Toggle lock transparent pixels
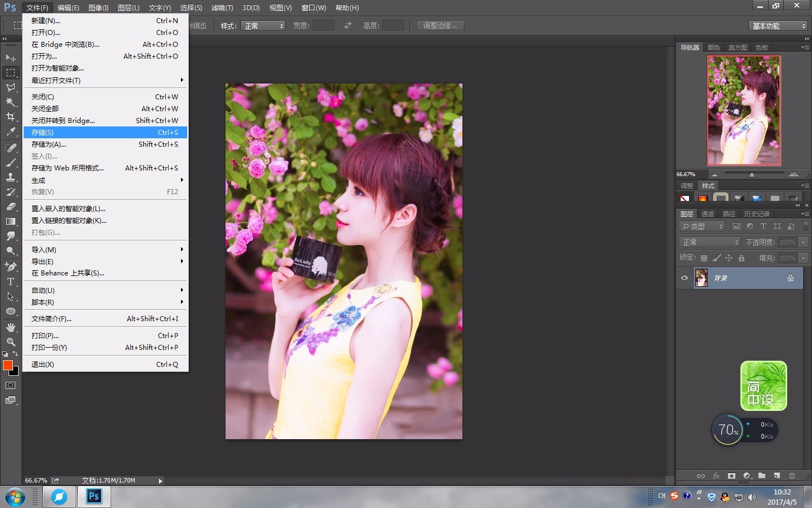Image resolution: width=812 pixels, height=508 pixels. pos(704,258)
